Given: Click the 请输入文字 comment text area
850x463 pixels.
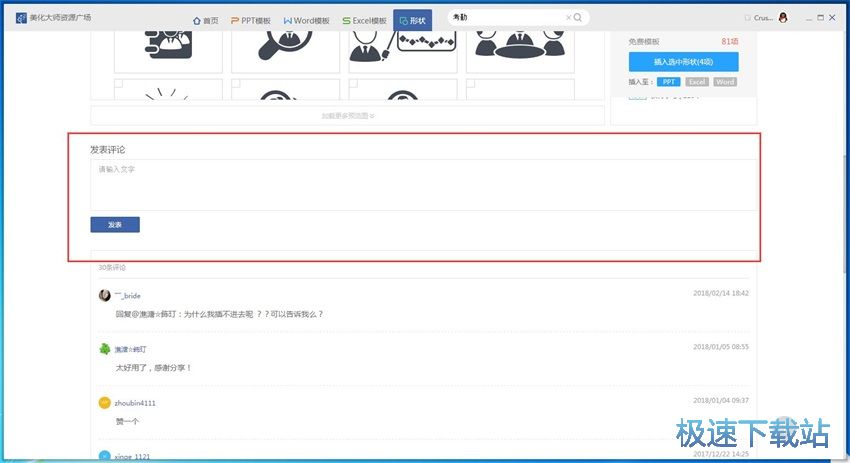Looking at the screenshot, I should click(423, 185).
